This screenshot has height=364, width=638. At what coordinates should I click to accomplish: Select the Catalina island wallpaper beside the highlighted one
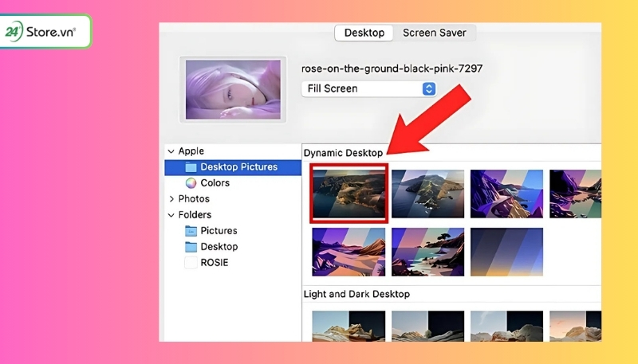[427, 194]
